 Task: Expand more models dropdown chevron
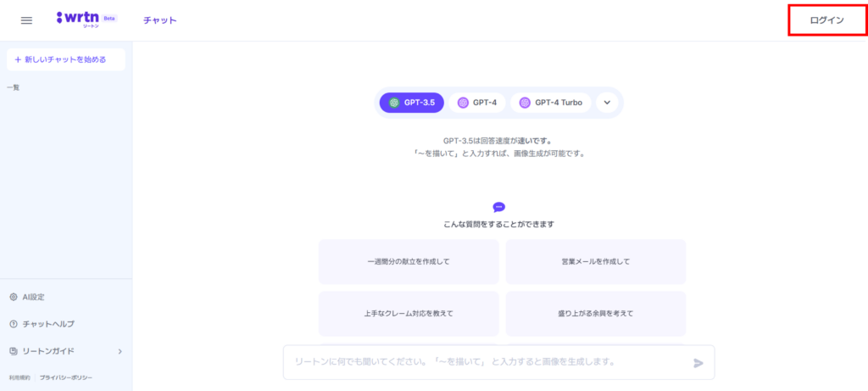click(607, 103)
